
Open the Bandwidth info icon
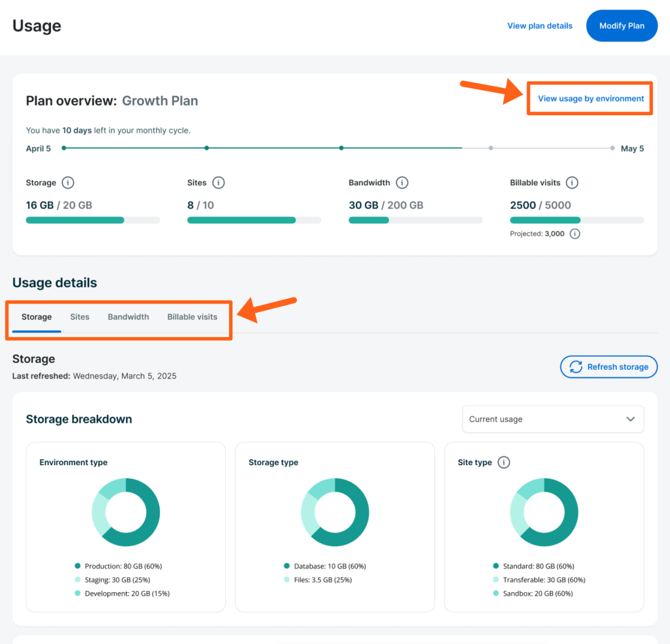[402, 182]
